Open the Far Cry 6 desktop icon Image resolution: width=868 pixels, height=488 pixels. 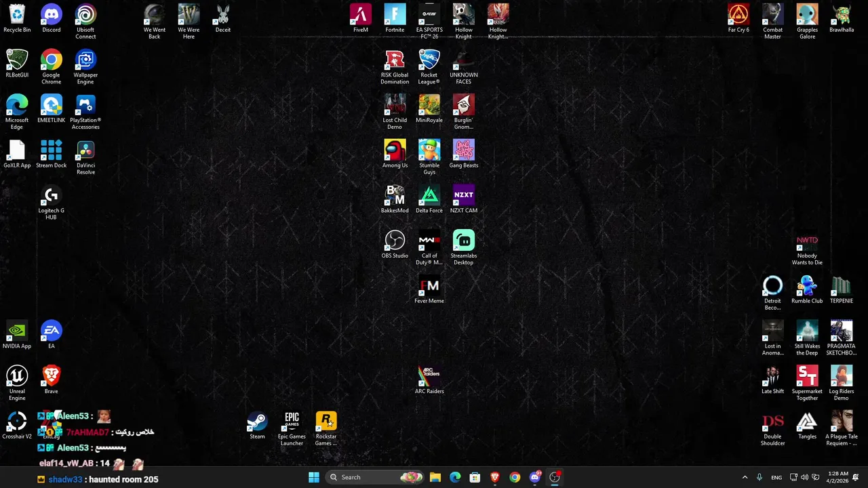(x=738, y=18)
